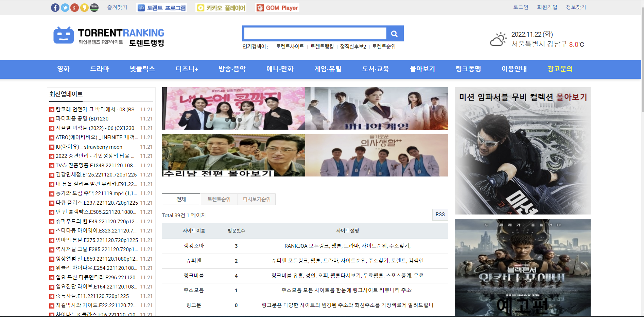Open the 마녀의 게임 drama banner
Screen dimensions: 644x317
click(377, 108)
